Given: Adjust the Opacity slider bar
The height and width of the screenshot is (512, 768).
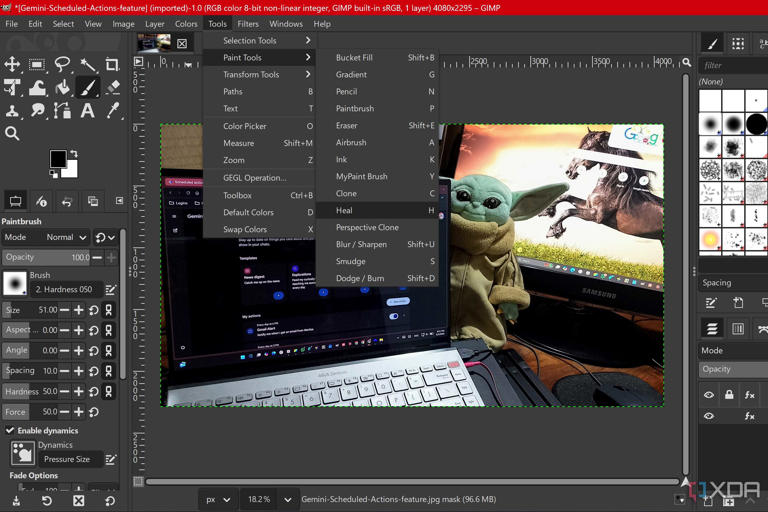Looking at the screenshot, I should (47, 257).
